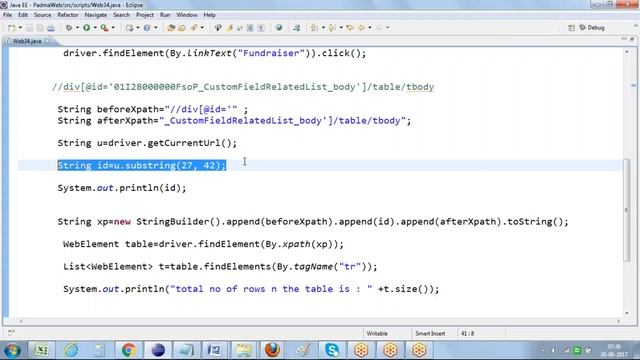Click the green Run button
Image resolution: width=640 pixels, height=360 pixels.
[87, 28]
